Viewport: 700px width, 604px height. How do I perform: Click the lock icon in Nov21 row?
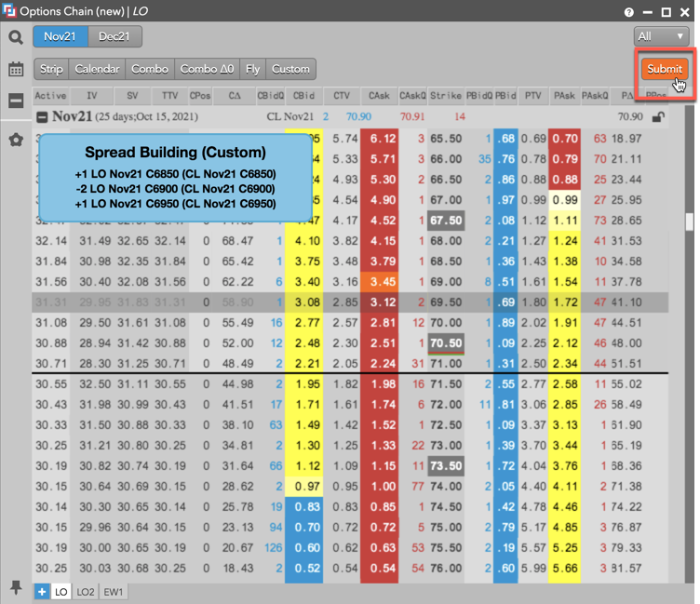(x=658, y=117)
